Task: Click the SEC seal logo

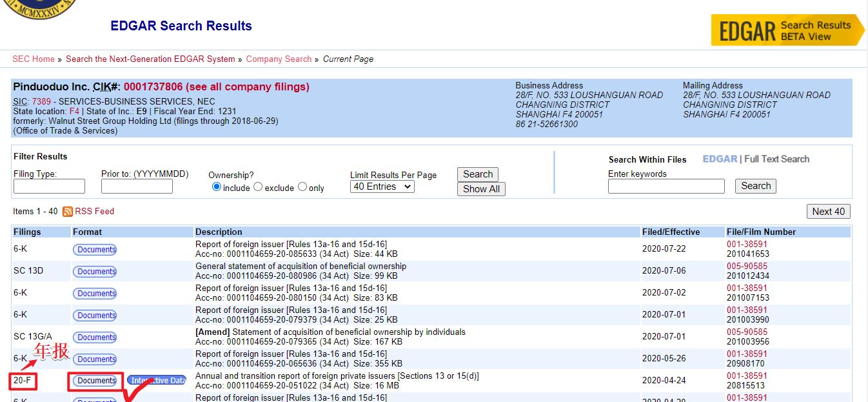Action: point(44,8)
